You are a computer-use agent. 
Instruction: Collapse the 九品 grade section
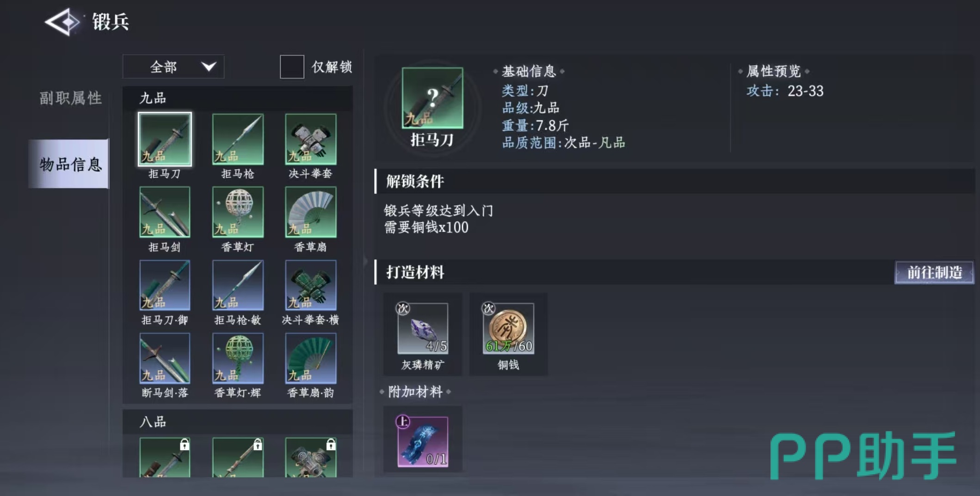coord(238,98)
